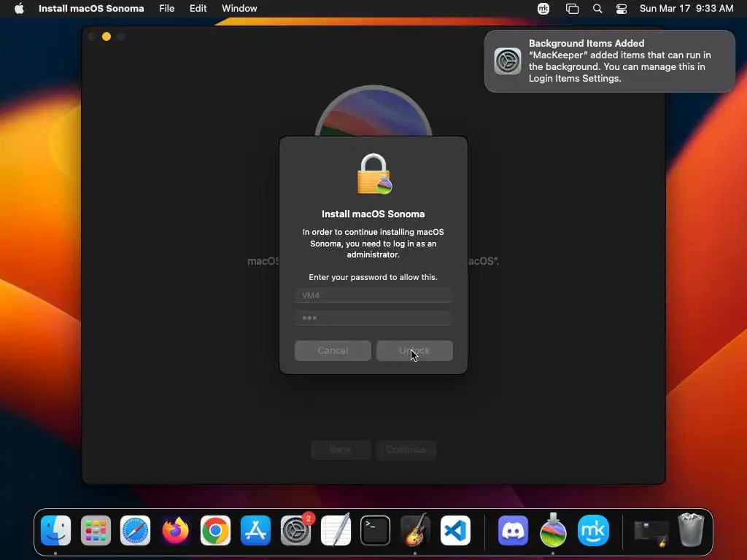Click the System Settings icon in the notification
This screenshot has height=560, width=747.
coord(508,61)
